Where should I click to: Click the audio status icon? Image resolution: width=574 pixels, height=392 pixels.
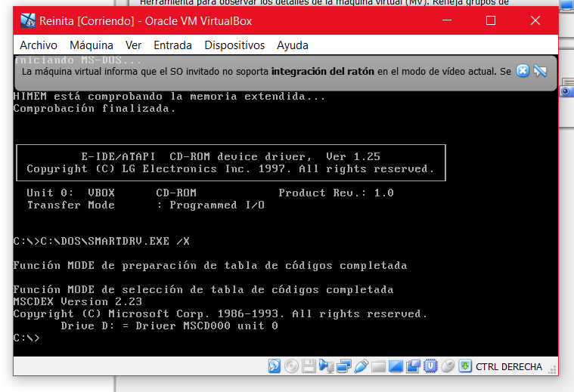click(326, 366)
